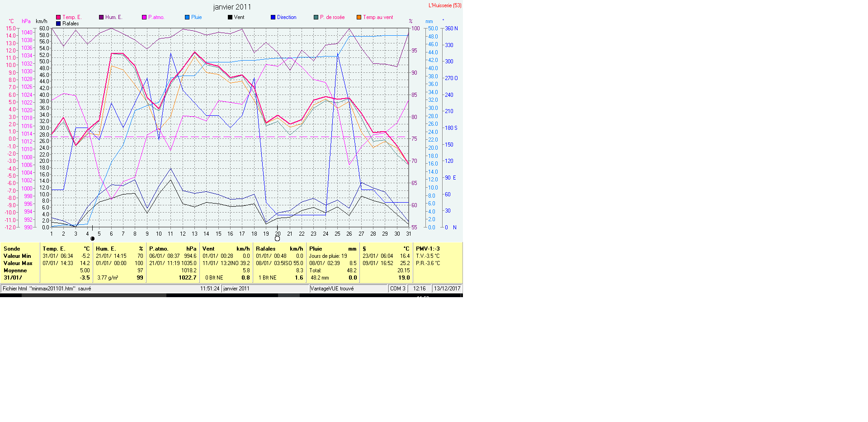Viewport: 868px width, 422px height.
Task: Click the chart title janvier 2011
Action: click(x=232, y=7)
